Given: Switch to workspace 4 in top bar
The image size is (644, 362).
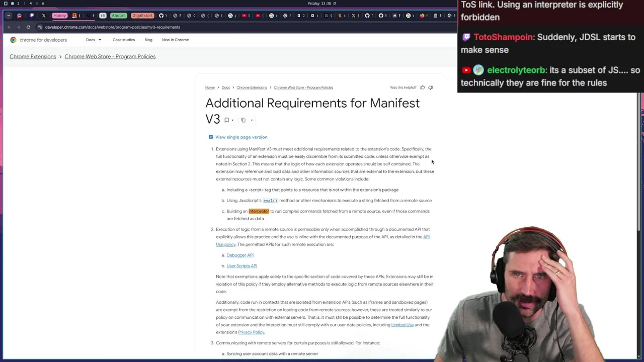Looking at the screenshot, I should tap(30, 4).
